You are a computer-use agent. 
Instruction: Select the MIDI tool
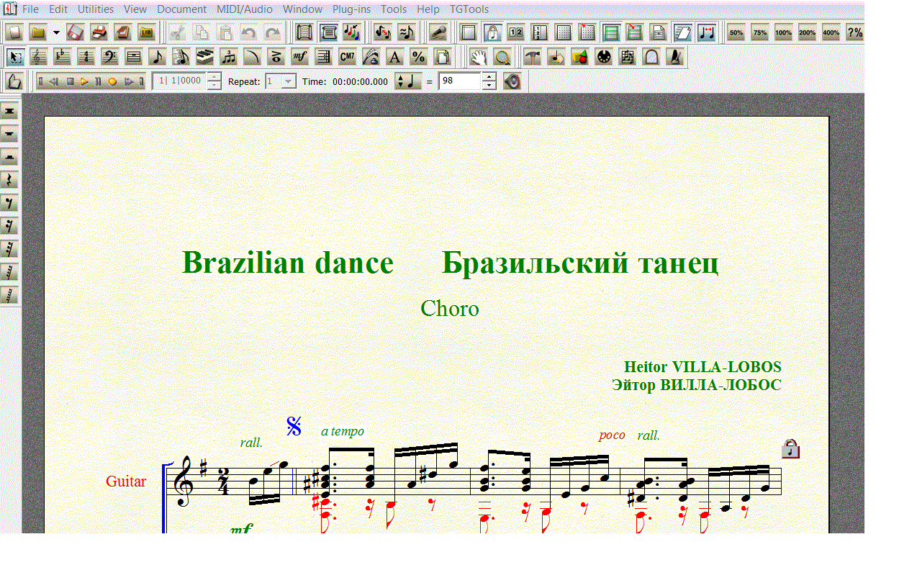(x=604, y=57)
